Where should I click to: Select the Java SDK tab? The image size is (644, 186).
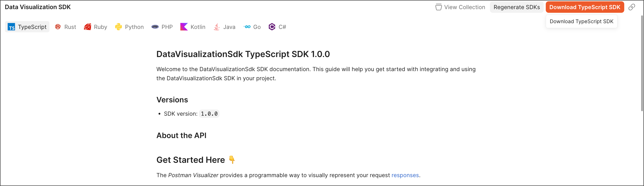point(224,27)
